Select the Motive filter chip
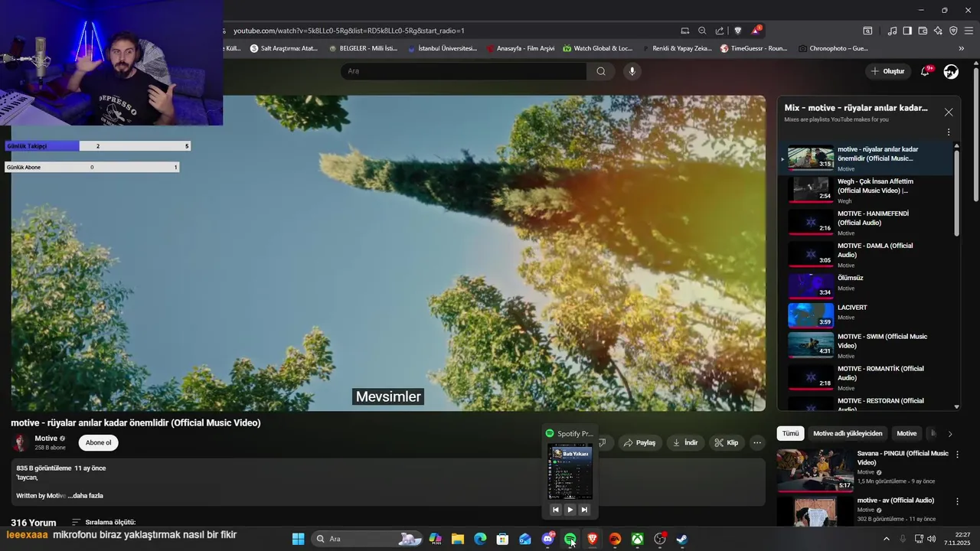The width and height of the screenshot is (980, 551). (906, 433)
